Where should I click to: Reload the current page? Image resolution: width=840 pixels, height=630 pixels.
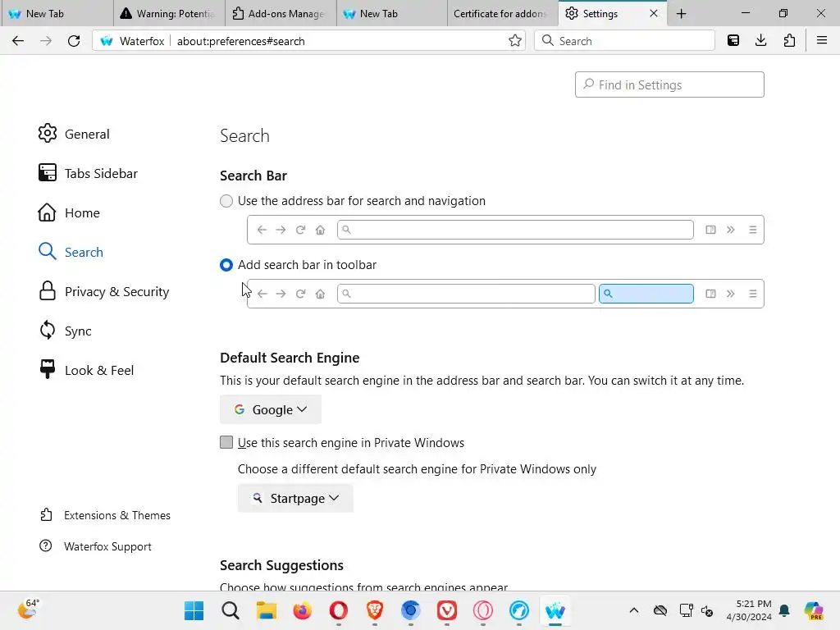(74, 41)
